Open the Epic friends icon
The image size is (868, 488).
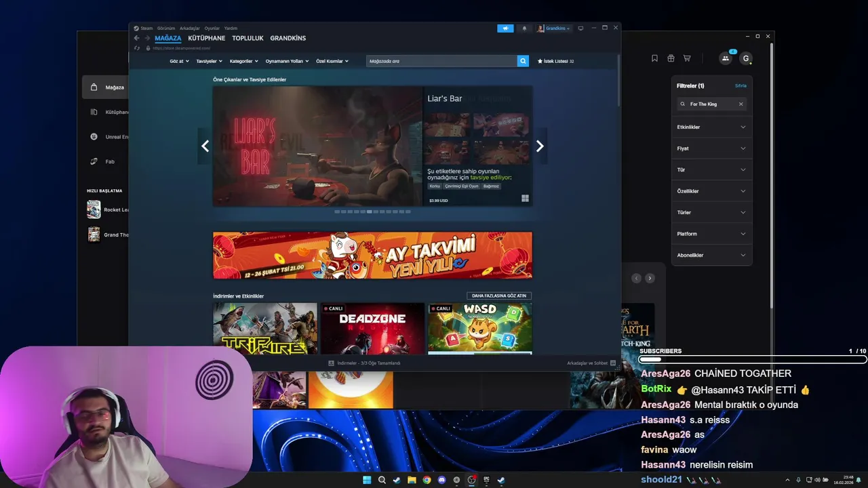point(725,58)
